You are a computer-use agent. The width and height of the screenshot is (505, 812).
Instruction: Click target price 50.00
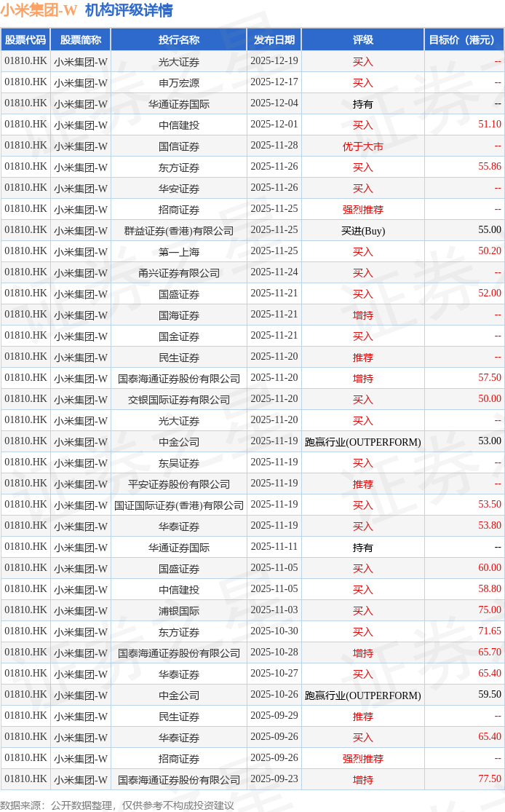490,399
